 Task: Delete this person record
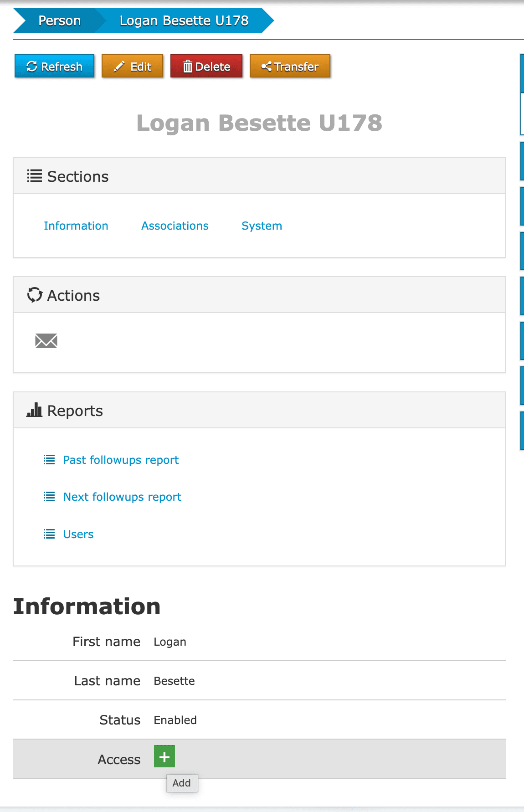point(206,67)
